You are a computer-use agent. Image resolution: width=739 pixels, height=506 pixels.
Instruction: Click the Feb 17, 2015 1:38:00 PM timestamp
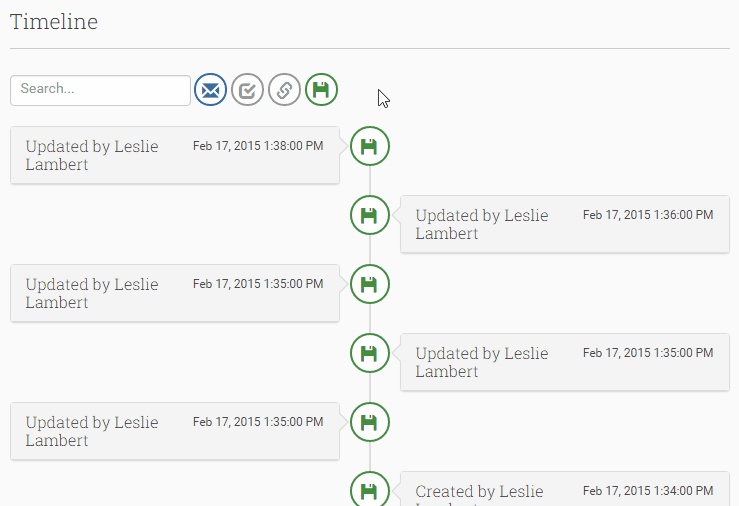[258, 146]
